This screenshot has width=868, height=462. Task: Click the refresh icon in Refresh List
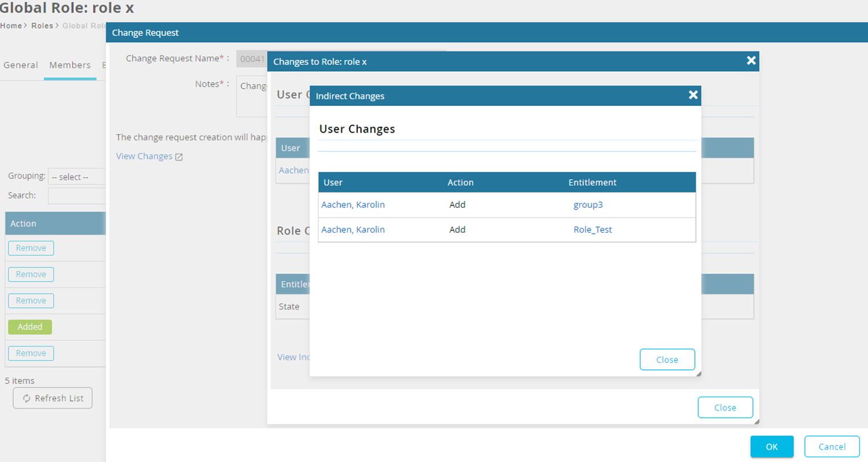pos(27,398)
